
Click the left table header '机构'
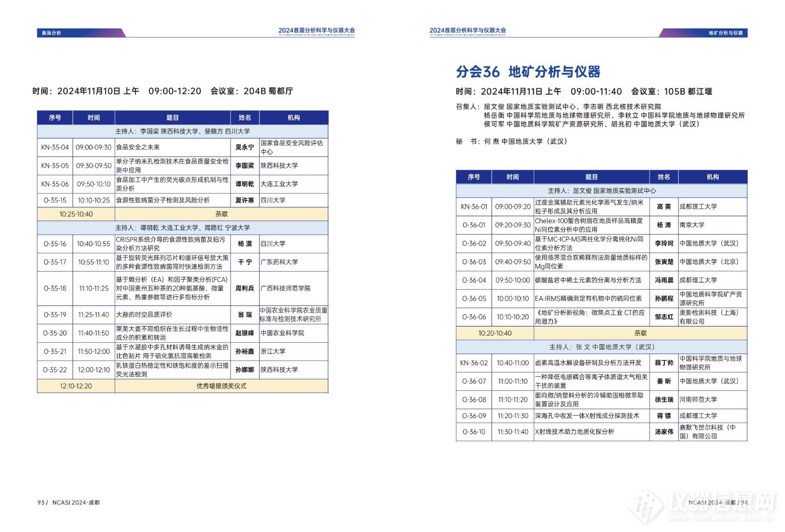click(x=293, y=118)
